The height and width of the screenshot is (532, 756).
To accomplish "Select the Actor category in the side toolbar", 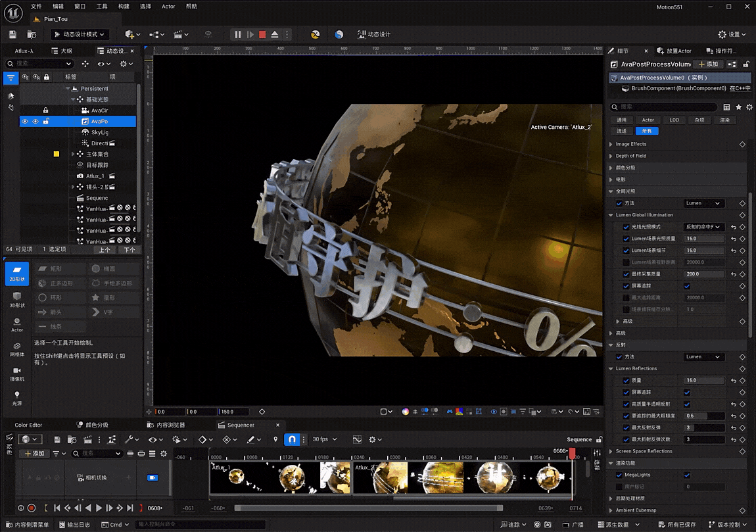I will pyautogui.click(x=17, y=325).
